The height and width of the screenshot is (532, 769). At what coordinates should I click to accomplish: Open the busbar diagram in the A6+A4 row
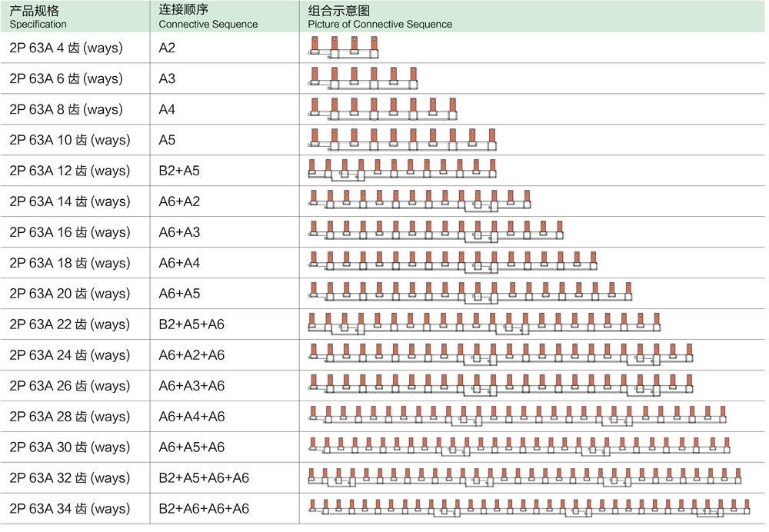[453, 262]
